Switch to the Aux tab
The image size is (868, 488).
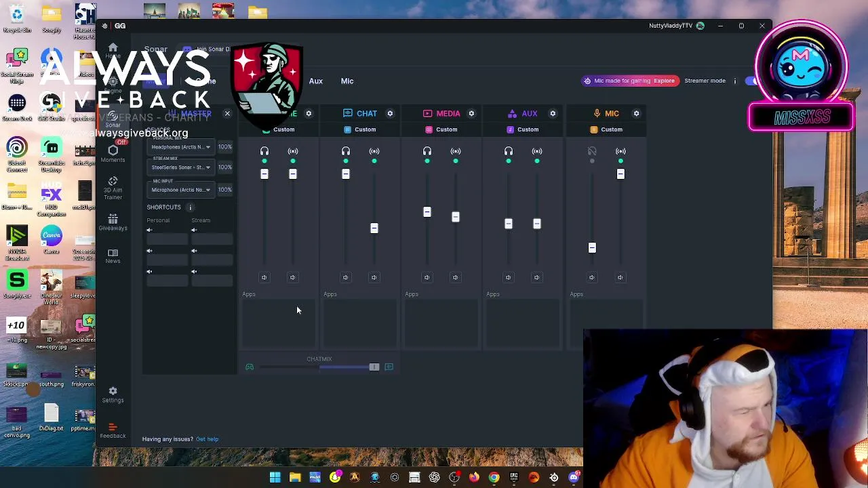tap(316, 81)
